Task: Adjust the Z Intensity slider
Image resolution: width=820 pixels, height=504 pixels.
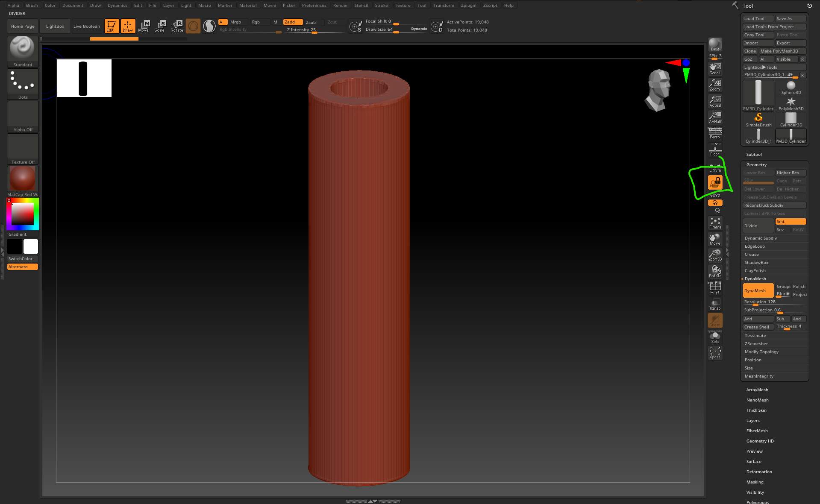Action: coord(315,30)
